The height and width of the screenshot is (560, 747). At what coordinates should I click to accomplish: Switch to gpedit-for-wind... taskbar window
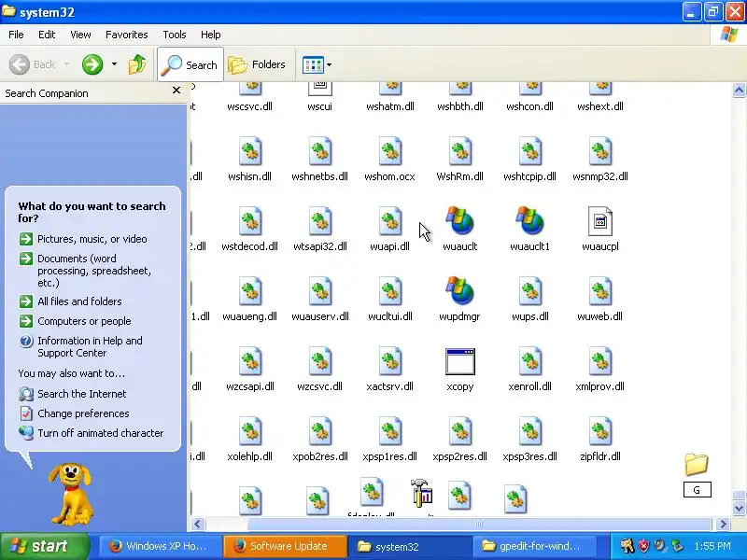(534, 546)
